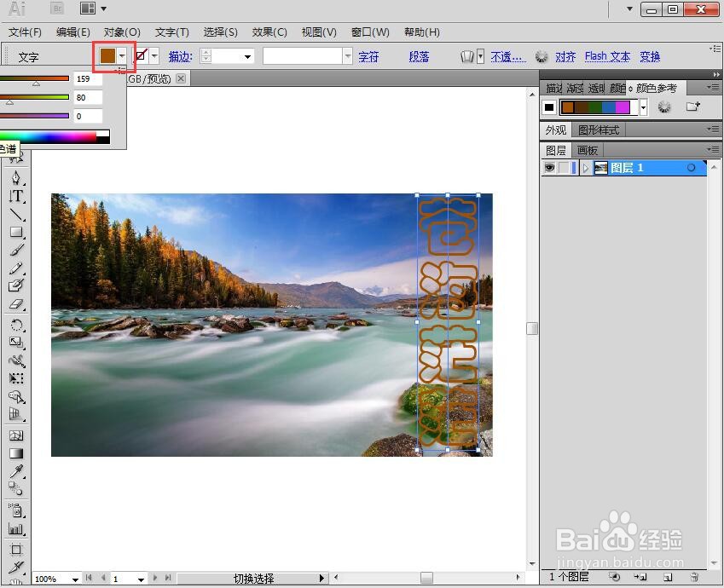This screenshot has height=588, width=724.
Task: Open the arrange documents dropdown
Action: click(x=94, y=9)
